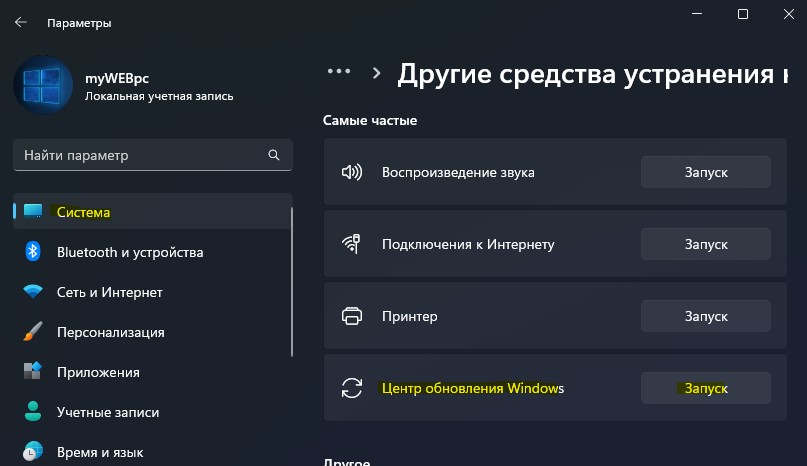Click the breadcrumb chevron arrow
Viewport: 807px width, 466px height.
[377, 73]
